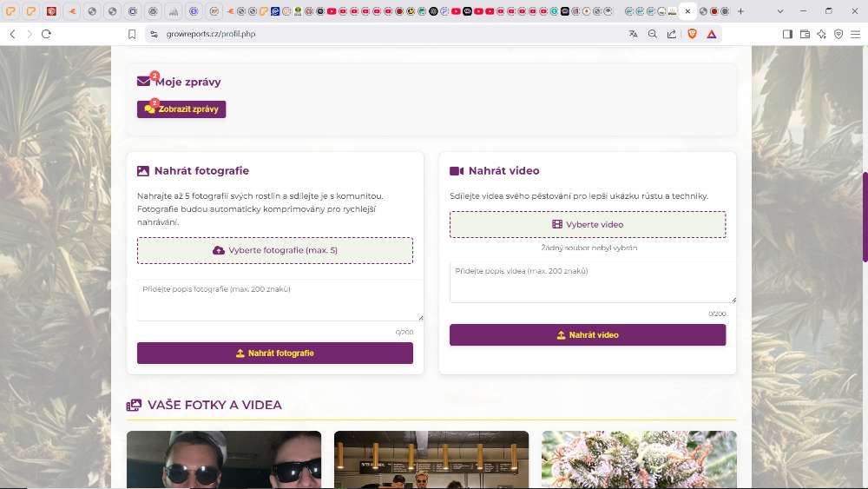Expand the tab search chevron

(779, 11)
